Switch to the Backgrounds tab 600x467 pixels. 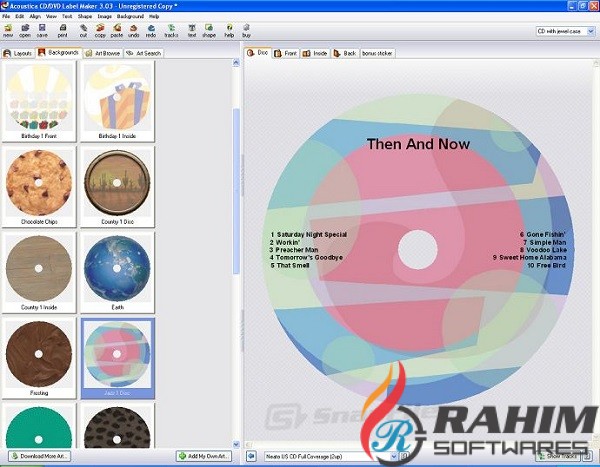59,52
